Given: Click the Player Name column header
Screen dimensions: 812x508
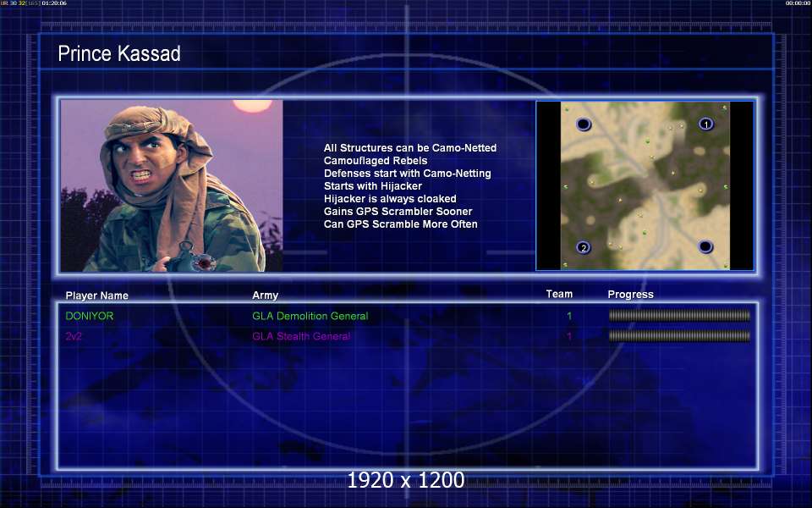Looking at the screenshot, I should coord(96,295).
